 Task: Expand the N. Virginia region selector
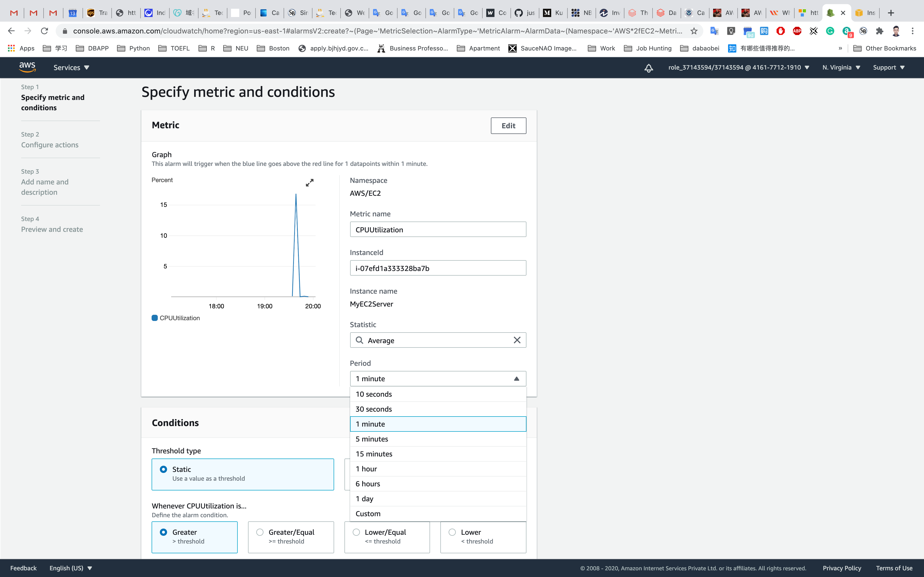tap(841, 67)
